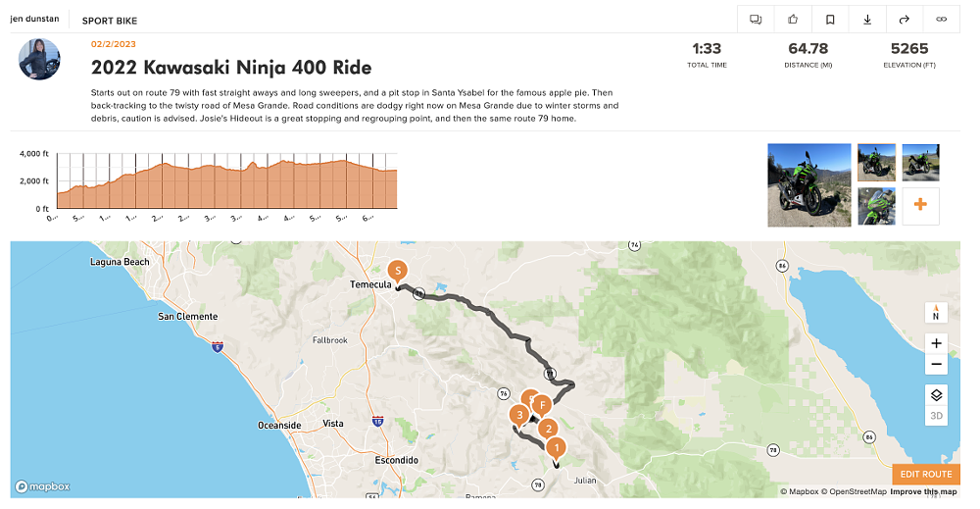
Task: Reset map to north with compass
Action: click(x=936, y=313)
